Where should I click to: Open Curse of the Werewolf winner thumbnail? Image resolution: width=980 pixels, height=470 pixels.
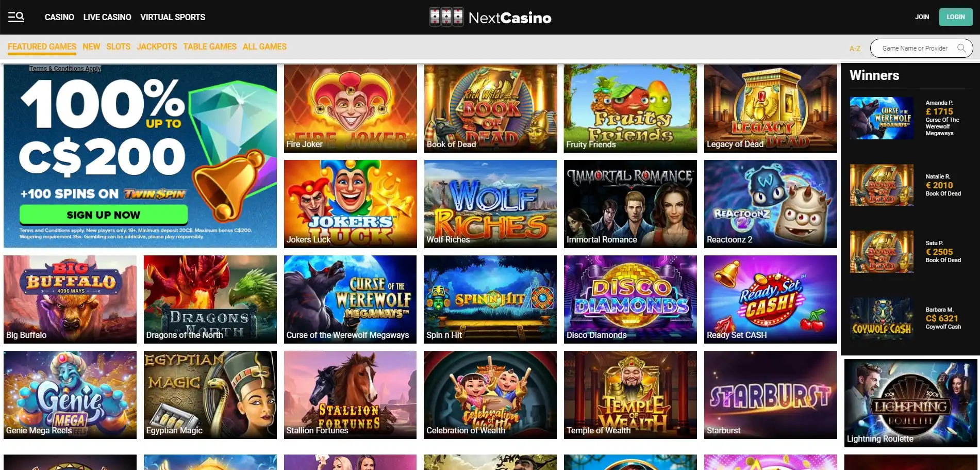pyautogui.click(x=882, y=118)
